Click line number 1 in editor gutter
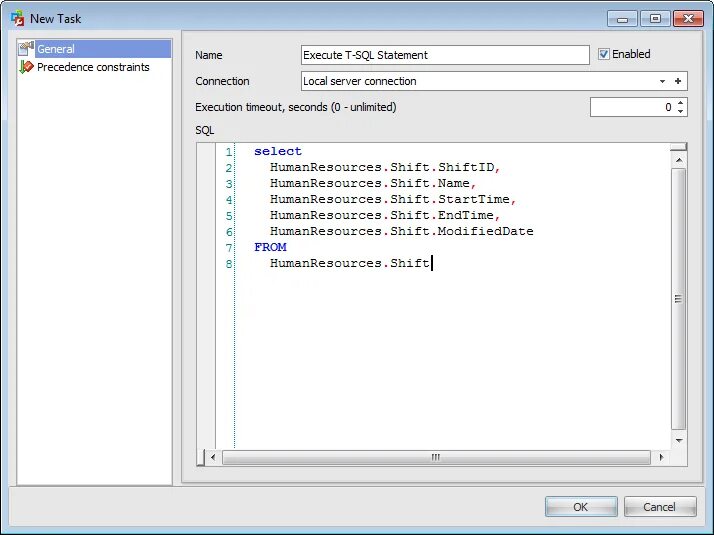This screenshot has height=535, width=714. click(229, 152)
